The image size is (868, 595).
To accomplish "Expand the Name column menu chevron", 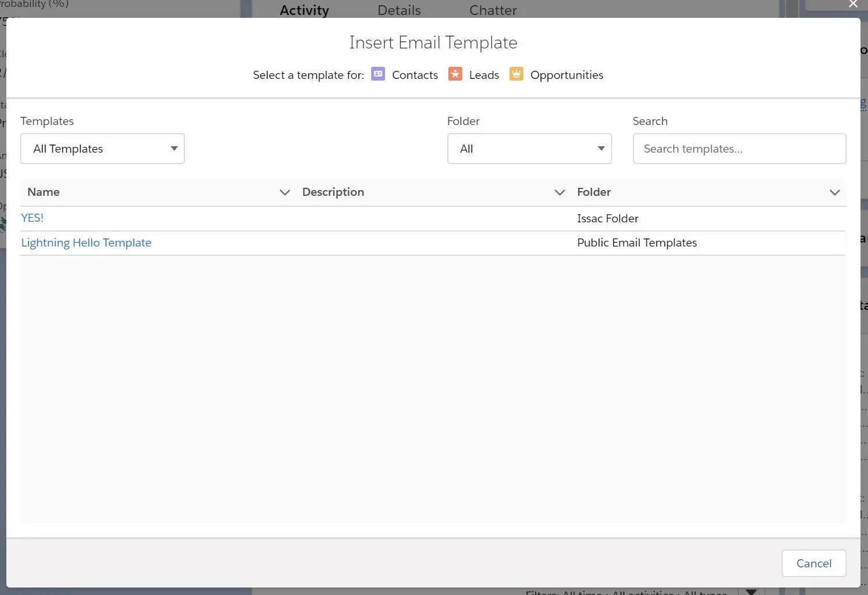I will [285, 192].
